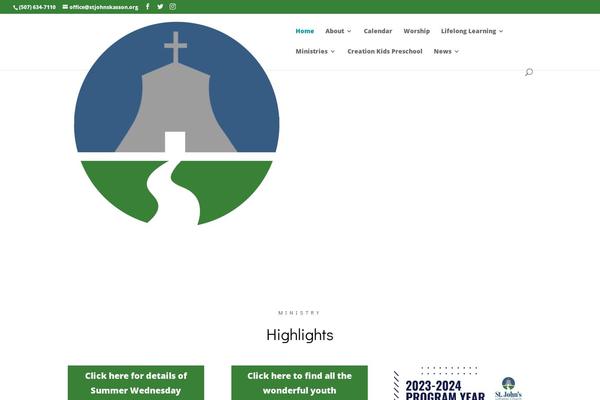Click the office email address link

coord(104,7)
